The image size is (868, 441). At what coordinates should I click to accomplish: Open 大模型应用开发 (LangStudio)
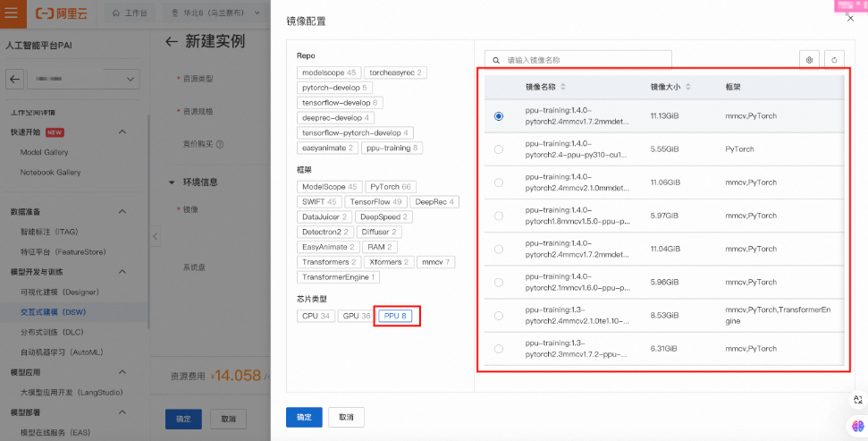pyautogui.click(x=72, y=392)
